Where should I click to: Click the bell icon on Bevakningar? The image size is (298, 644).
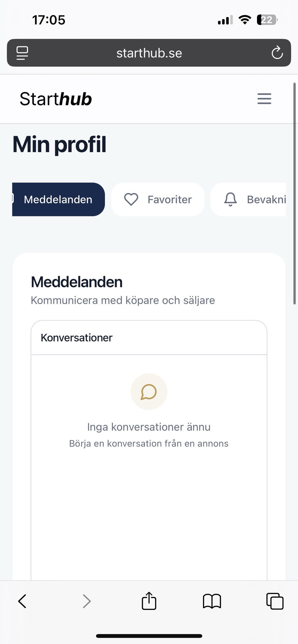tap(230, 199)
